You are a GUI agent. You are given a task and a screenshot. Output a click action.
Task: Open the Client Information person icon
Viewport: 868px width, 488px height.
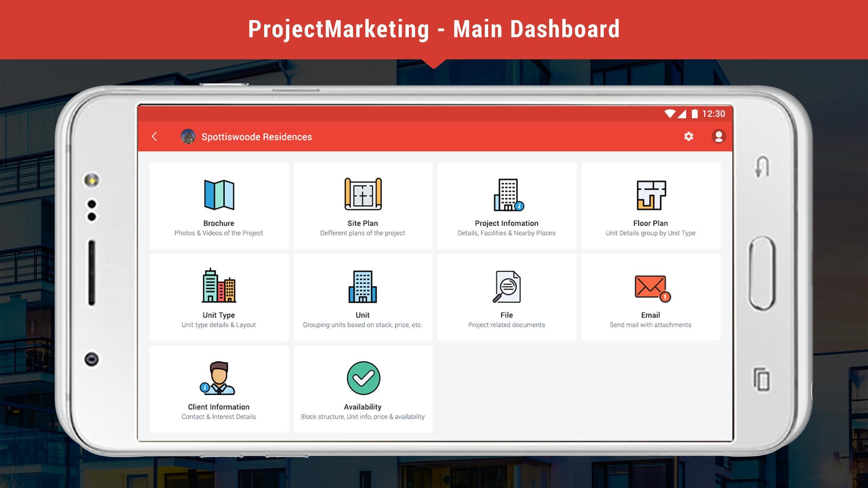[217, 378]
